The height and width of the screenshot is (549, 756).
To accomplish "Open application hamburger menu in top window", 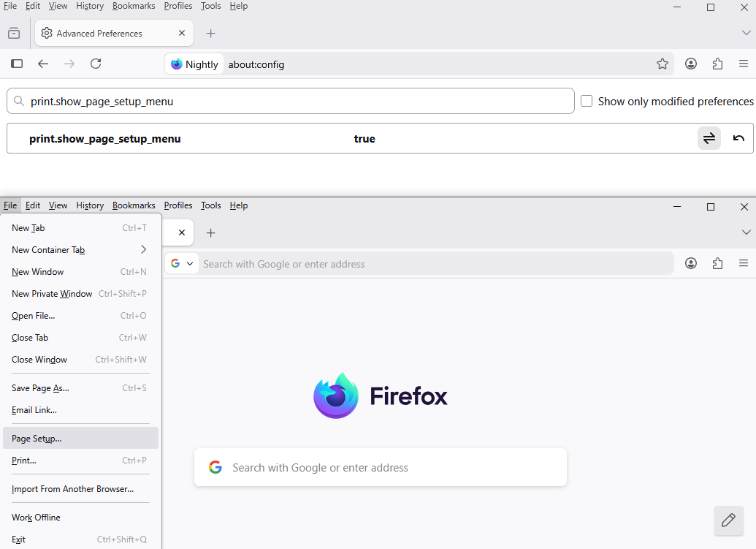I will click(744, 64).
